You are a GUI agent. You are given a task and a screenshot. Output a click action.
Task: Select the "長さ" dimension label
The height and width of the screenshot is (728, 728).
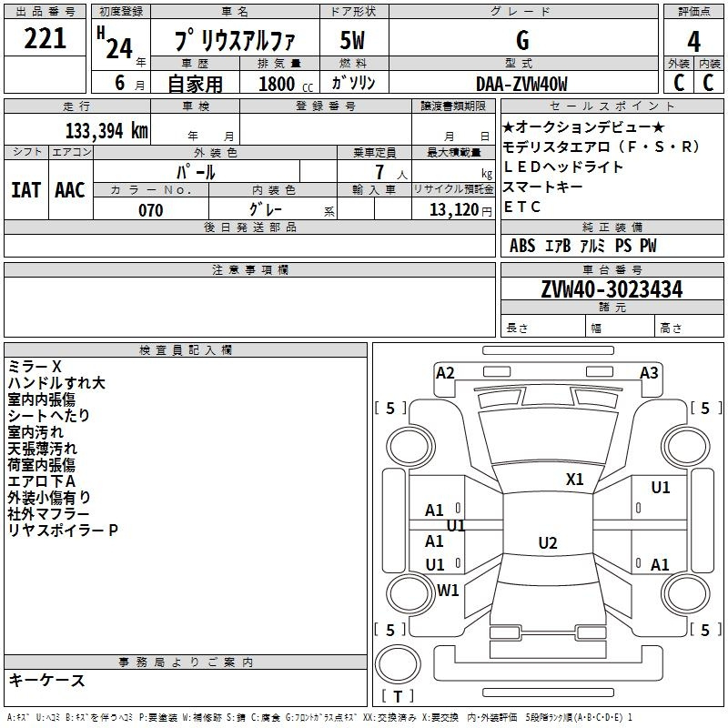pos(517,329)
